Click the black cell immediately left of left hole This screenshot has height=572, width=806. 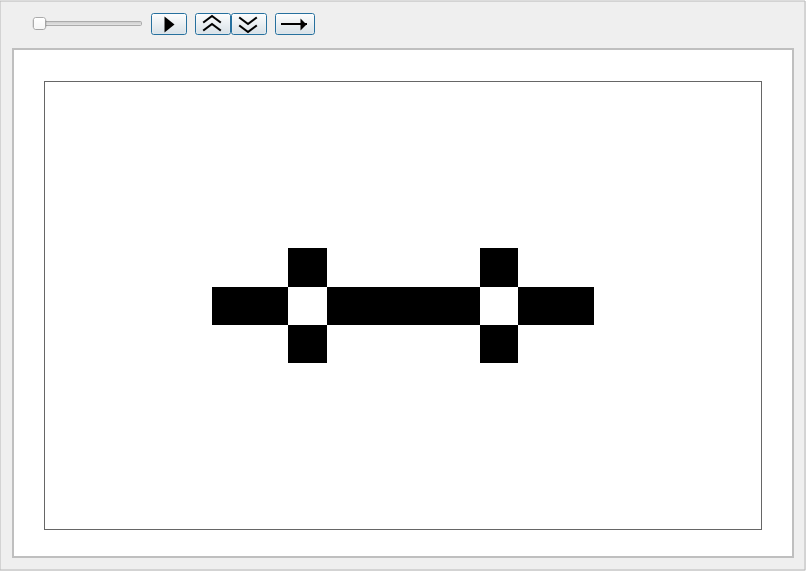click(x=269, y=306)
